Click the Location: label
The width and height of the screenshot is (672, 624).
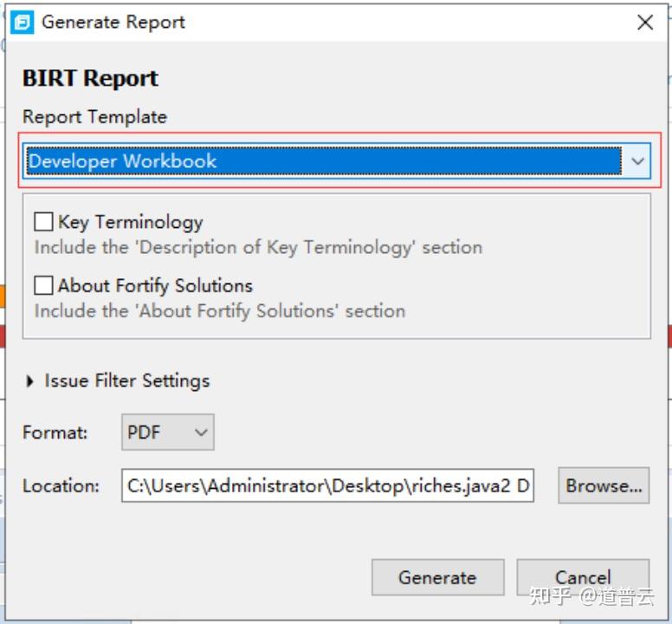point(61,486)
